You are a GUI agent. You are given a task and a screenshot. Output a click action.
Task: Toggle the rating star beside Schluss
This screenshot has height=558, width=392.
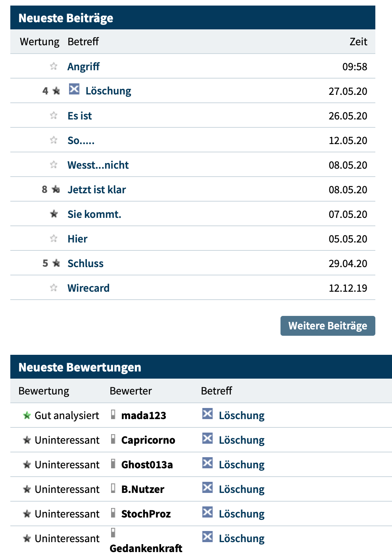pyautogui.click(x=55, y=263)
